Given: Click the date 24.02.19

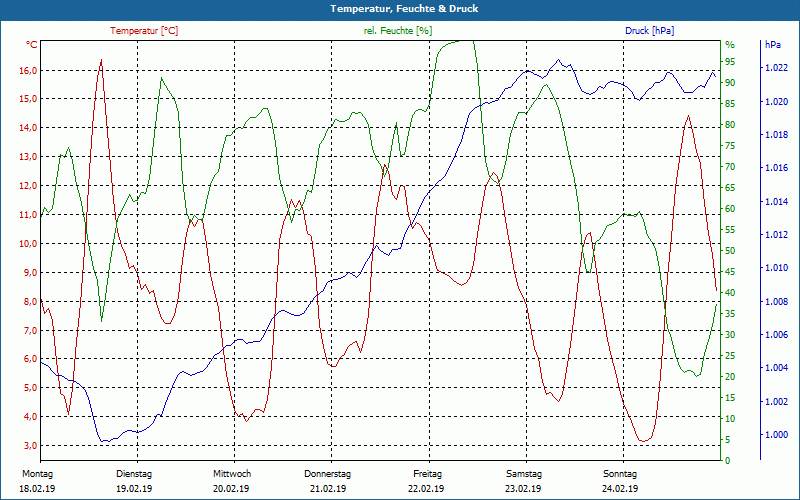Looking at the screenshot, I should (x=619, y=489).
